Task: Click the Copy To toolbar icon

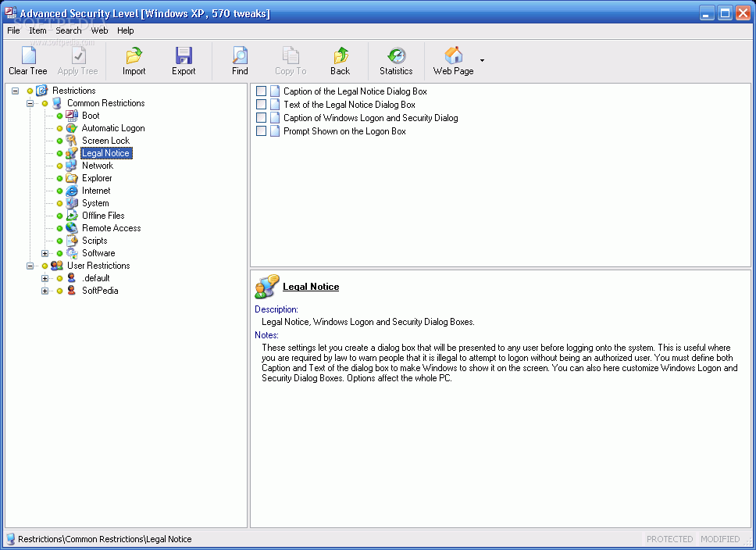Action: 291,55
